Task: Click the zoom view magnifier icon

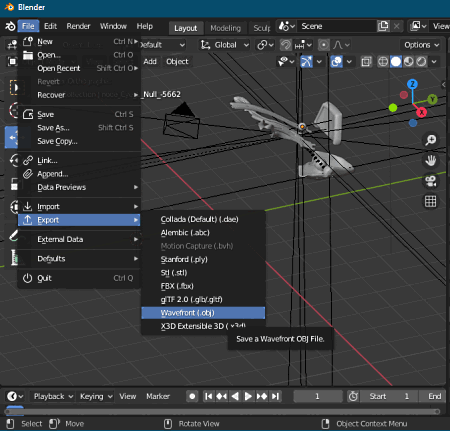Action: coord(431,140)
